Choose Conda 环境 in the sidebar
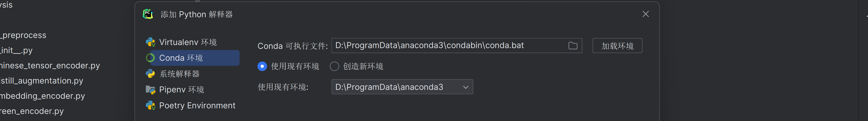868x121 pixels. pos(181,58)
